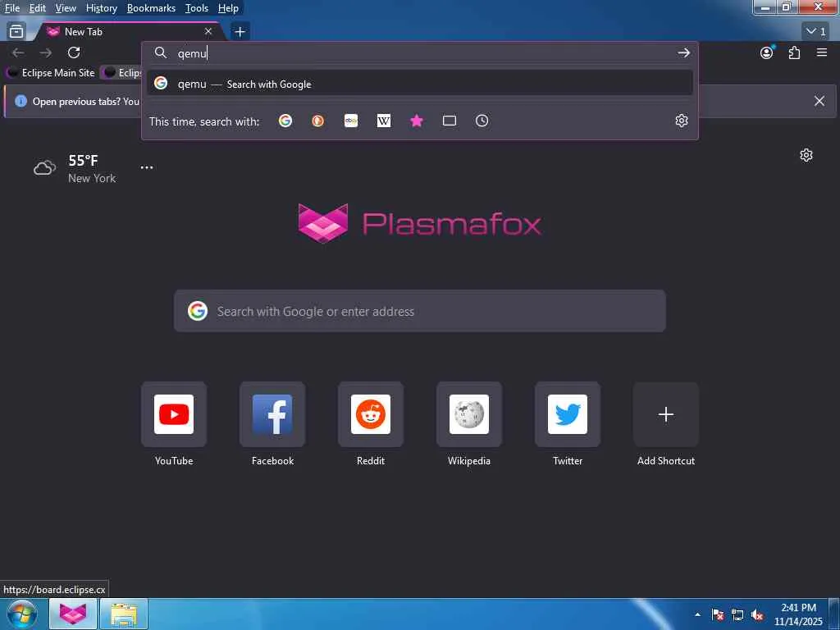Go back to previous page
Image resolution: width=840 pixels, height=630 pixels.
[18, 52]
